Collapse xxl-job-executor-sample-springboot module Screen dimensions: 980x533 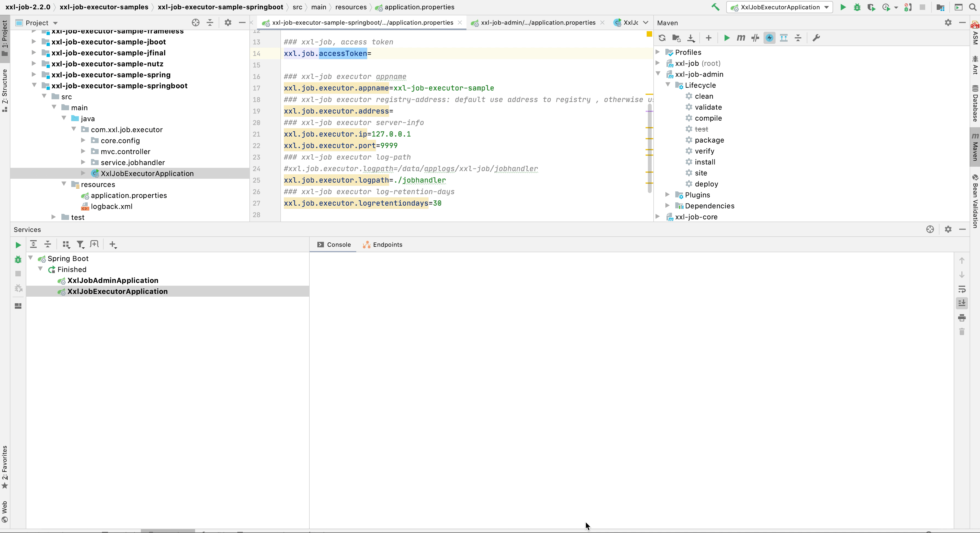pos(34,85)
